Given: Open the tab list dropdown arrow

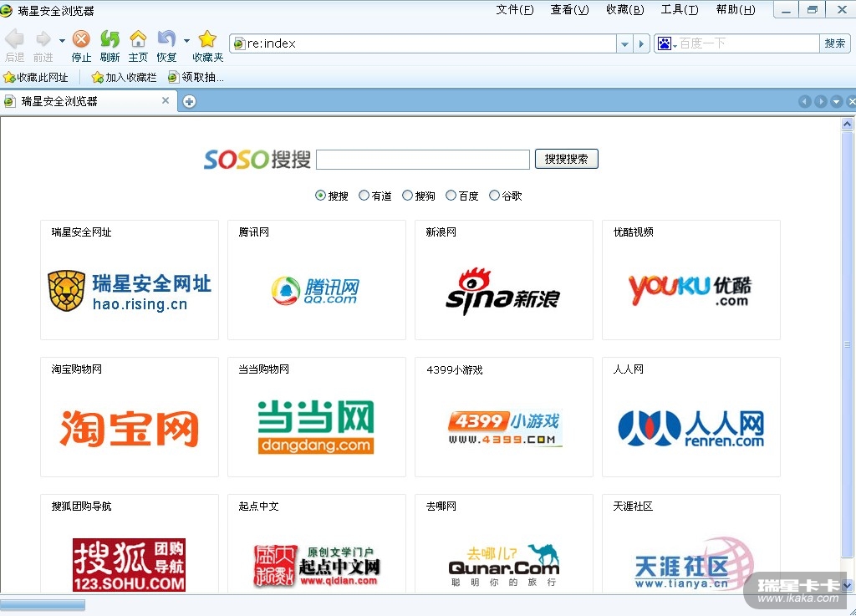Looking at the screenshot, I should point(836,101).
